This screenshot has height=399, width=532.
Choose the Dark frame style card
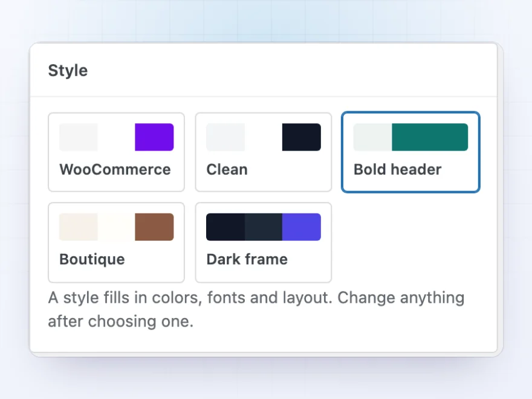click(x=264, y=242)
